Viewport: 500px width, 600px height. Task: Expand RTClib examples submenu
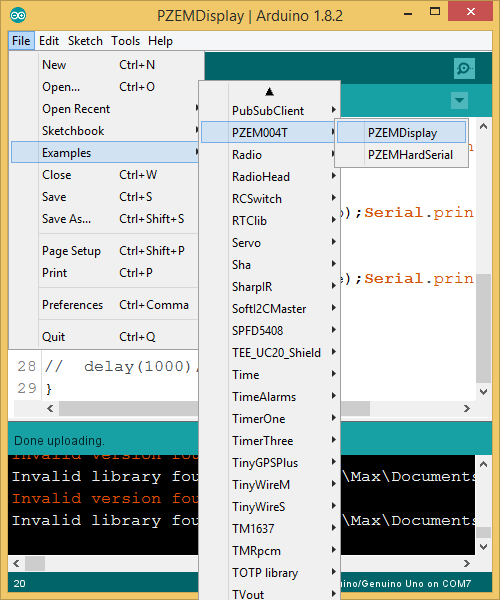point(269,221)
